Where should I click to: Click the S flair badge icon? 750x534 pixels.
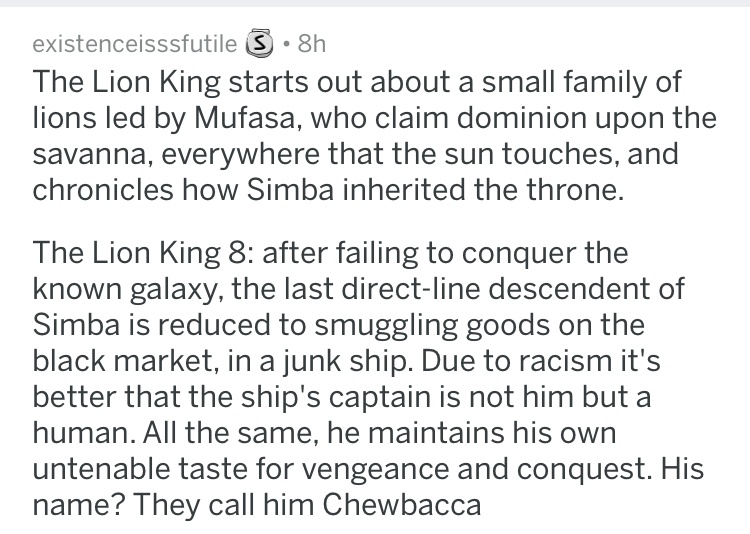click(x=259, y=44)
